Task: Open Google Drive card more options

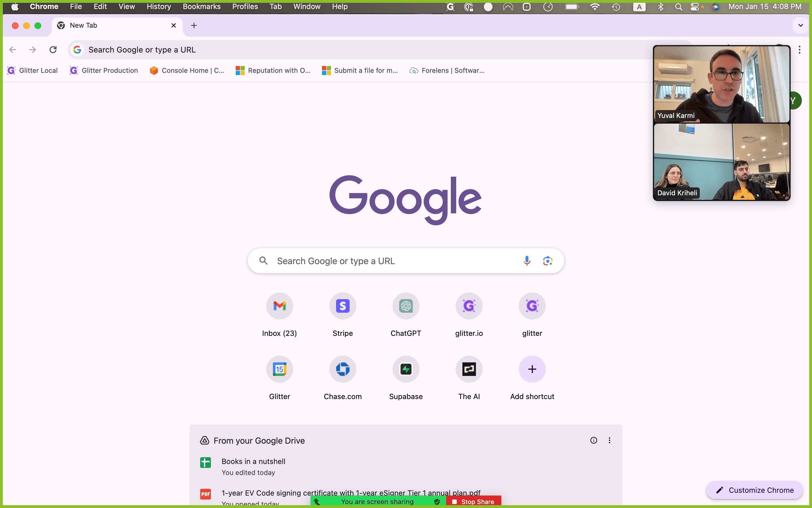Action: coord(609,440)
